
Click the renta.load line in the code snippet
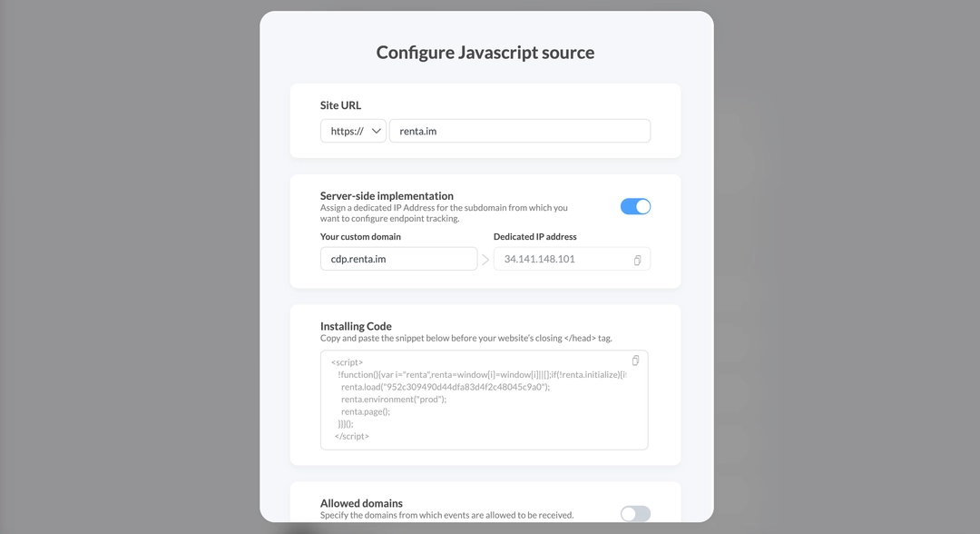point(446,387)
